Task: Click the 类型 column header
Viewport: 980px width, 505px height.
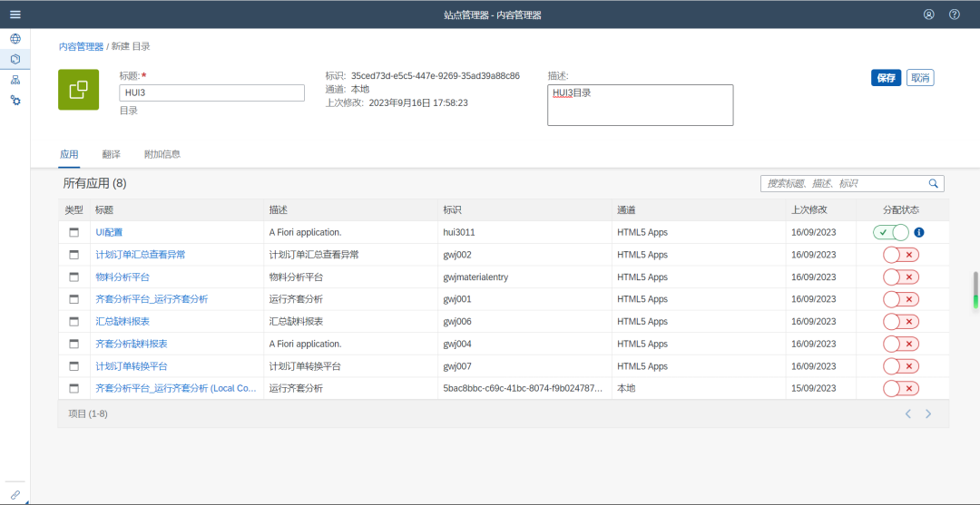Action: pos(73,210)
